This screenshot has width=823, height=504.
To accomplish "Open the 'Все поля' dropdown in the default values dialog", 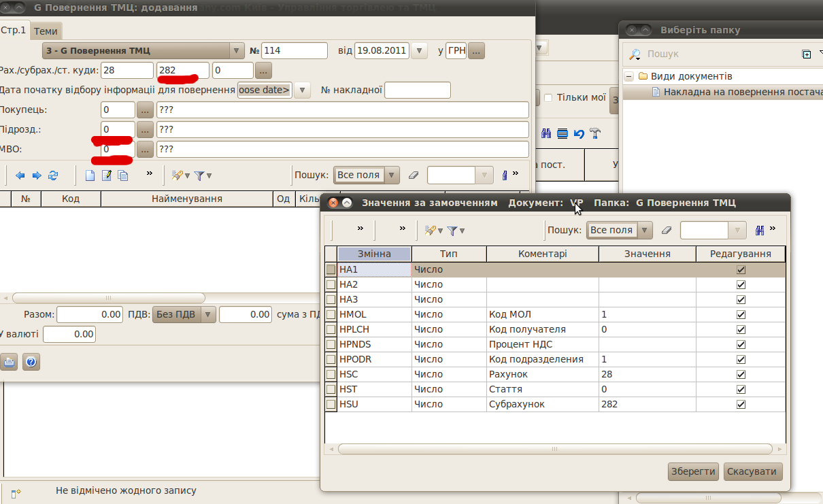I will click(x=645, y=231).
